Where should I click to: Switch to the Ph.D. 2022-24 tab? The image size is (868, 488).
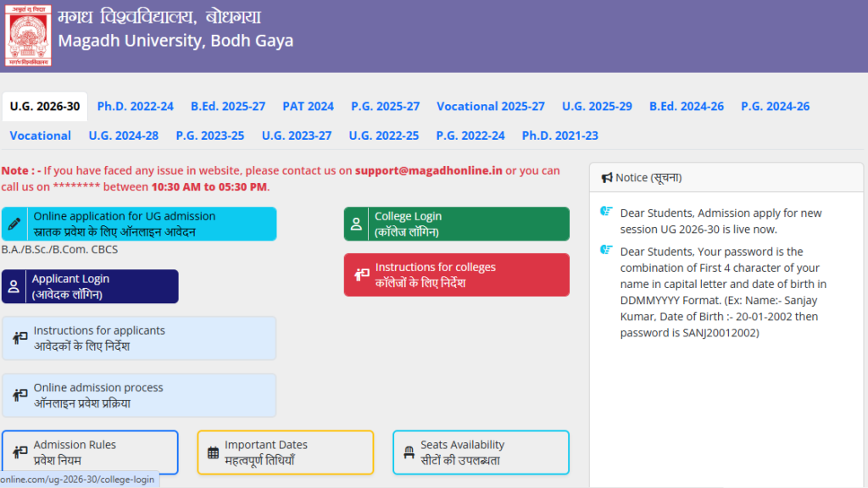click(136, 106)
